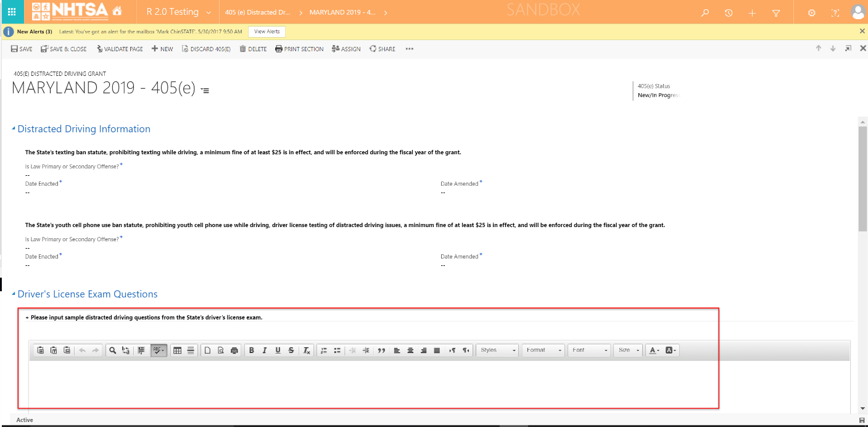Toggle numbered list in editor

324,350
